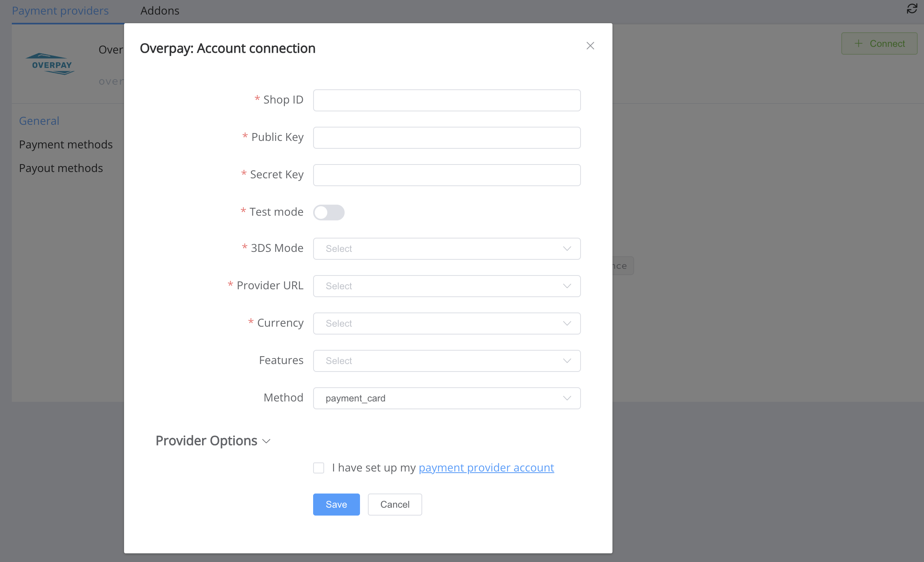Click the Save button

[337, 504]
